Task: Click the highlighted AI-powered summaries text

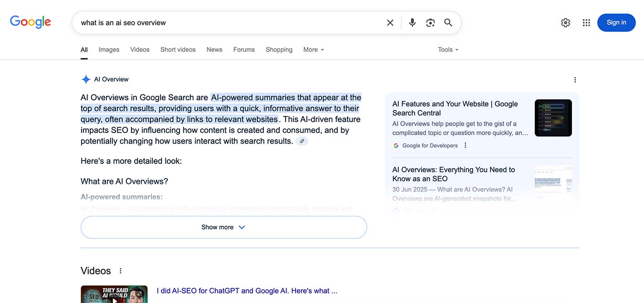Action: click(x=221, y=108)
